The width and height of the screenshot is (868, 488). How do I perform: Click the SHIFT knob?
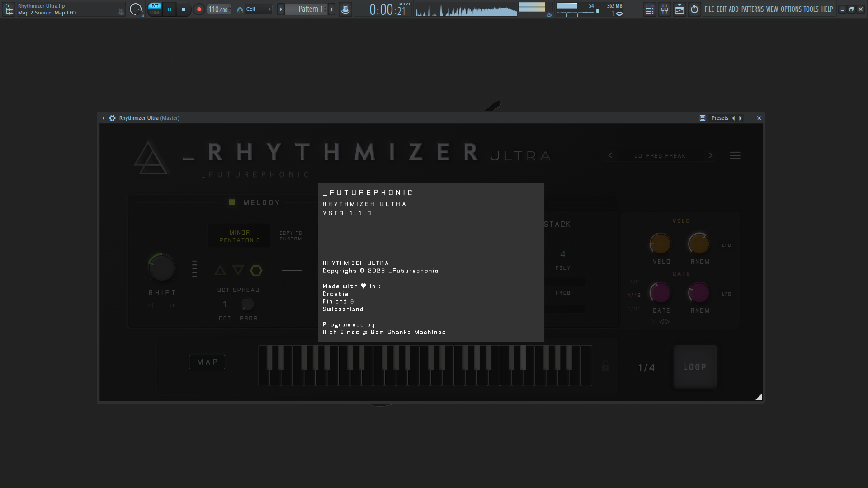(161, 268)
